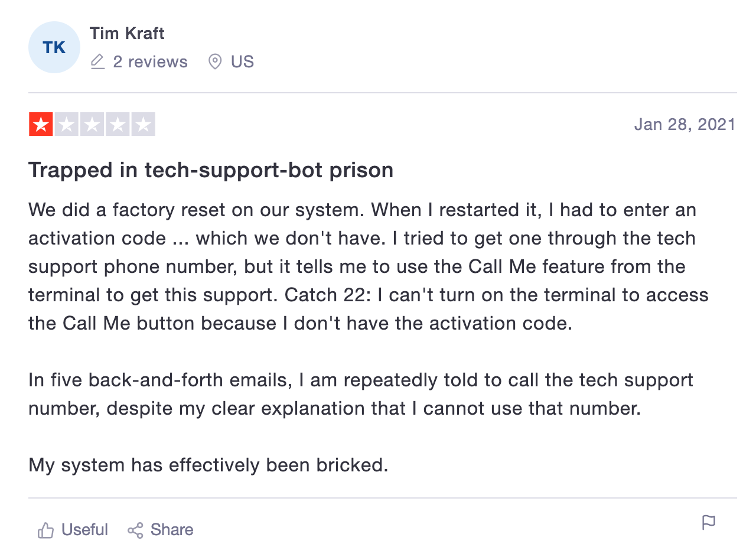
Task: Click the Share label text
Action: coord(172,530)
